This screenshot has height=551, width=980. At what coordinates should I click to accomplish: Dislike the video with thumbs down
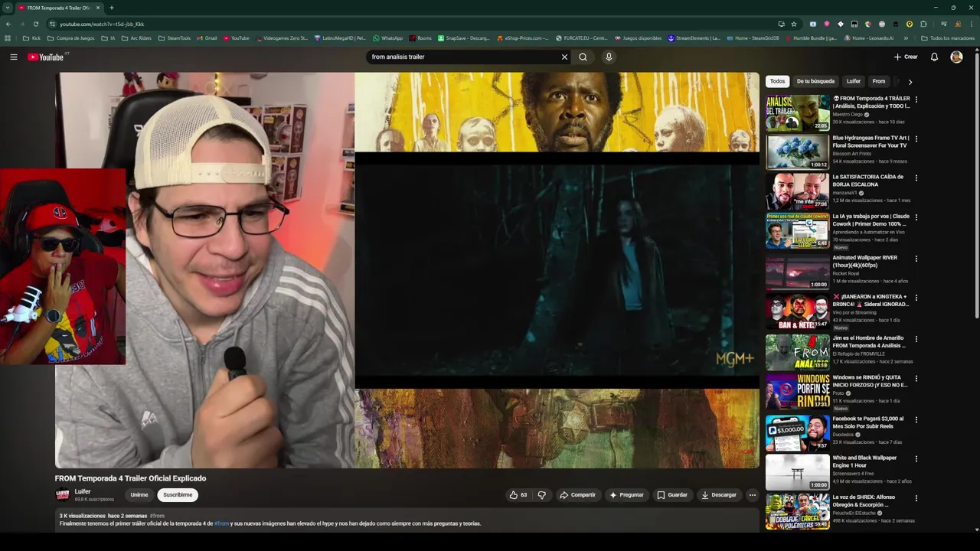tap(541, 495)
